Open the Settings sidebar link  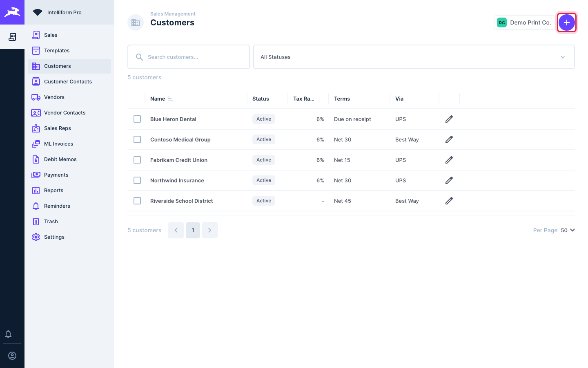tap(69, 237)
